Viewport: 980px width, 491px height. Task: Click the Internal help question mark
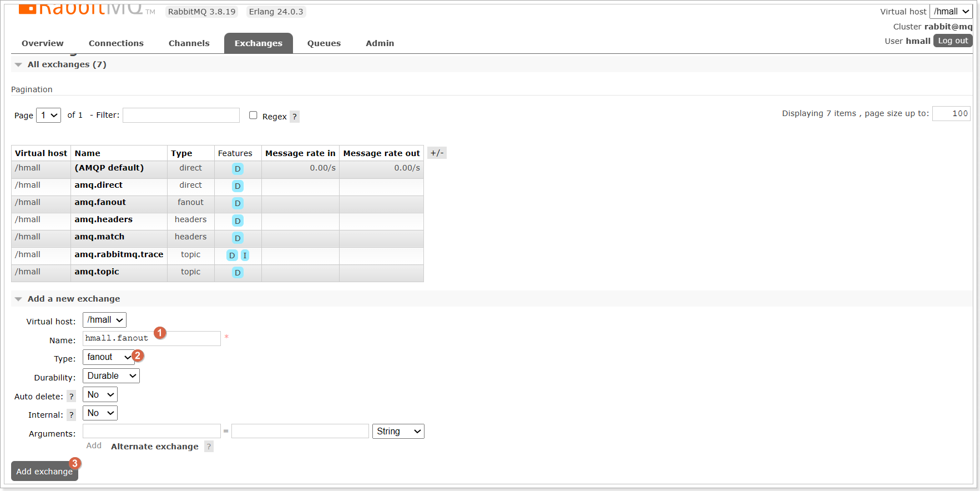[x=72, y=415]
